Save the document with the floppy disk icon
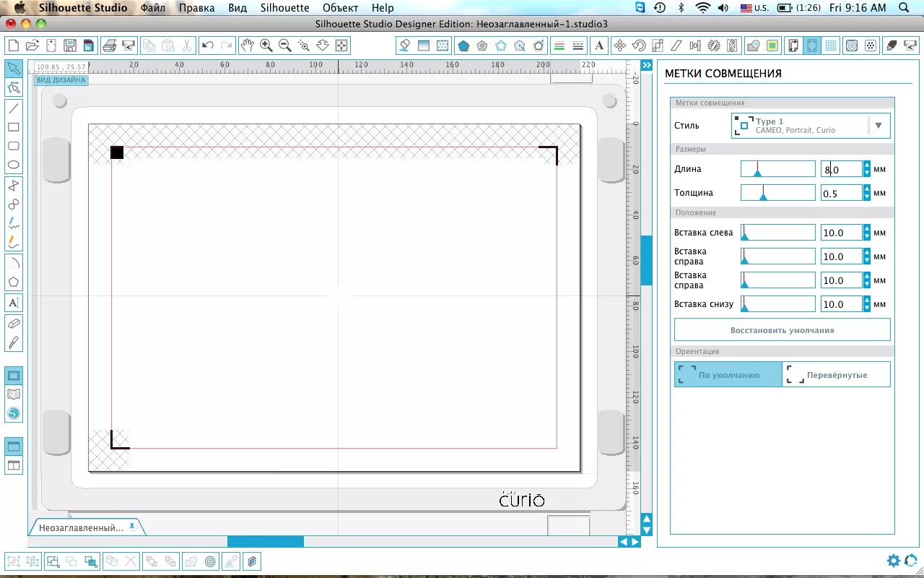The image size is (924, 578). 70,46
